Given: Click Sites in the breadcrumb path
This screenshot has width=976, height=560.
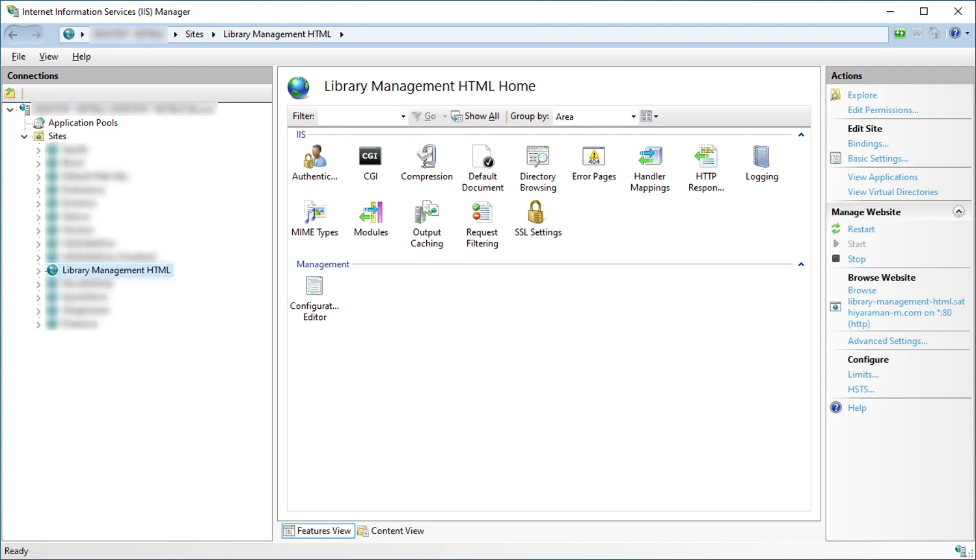Looking at the screenshot, I should coord(194,34).
